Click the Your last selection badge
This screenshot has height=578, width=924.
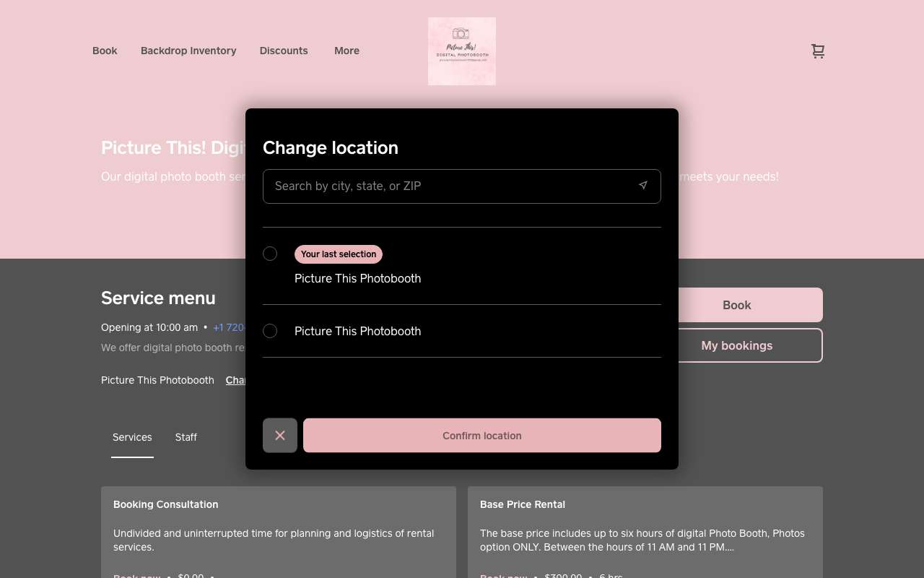(339, 254)
